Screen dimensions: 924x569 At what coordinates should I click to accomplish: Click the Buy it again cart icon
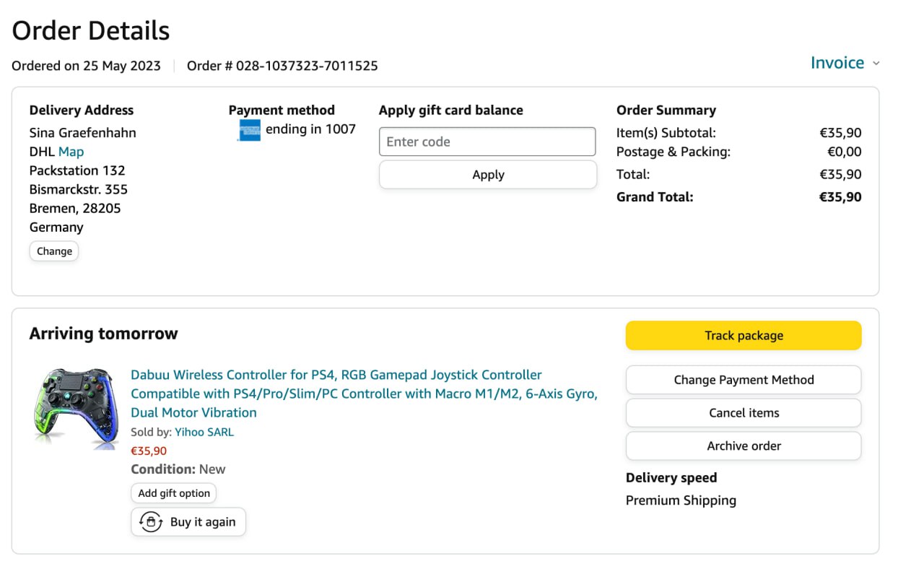point(151,522)
